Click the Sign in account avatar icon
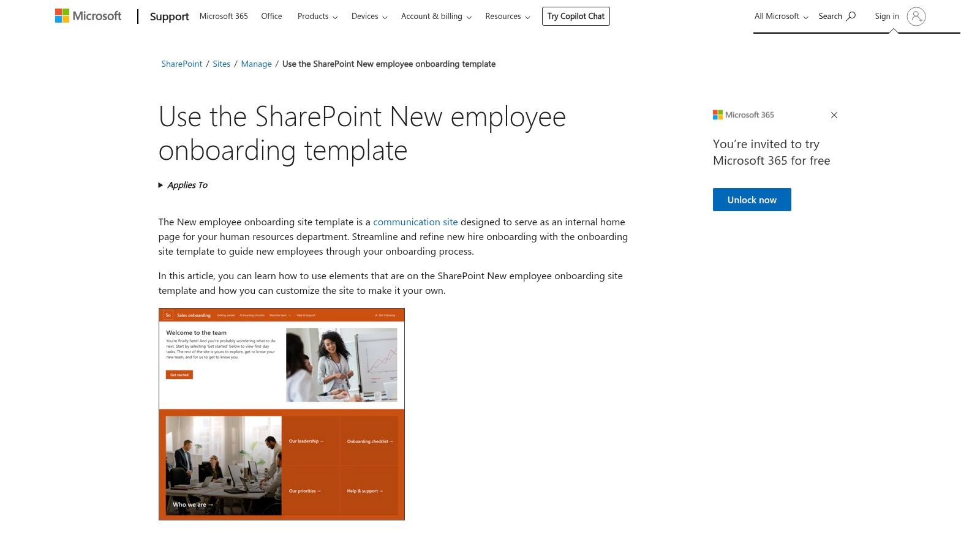The height and width of the screenshot is (551, 980). coord(916,17)
